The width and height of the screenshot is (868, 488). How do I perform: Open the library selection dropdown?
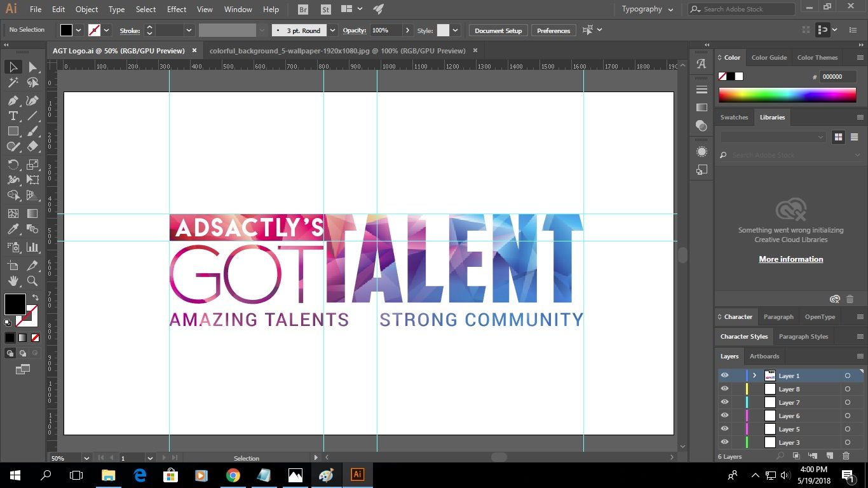(x=773, y=137)
